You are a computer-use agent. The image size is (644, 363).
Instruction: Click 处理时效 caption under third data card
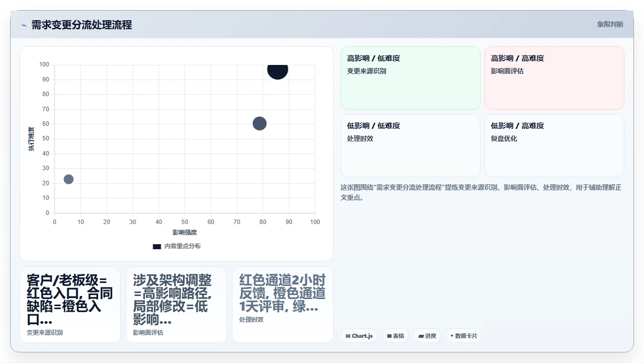point(251,320)
